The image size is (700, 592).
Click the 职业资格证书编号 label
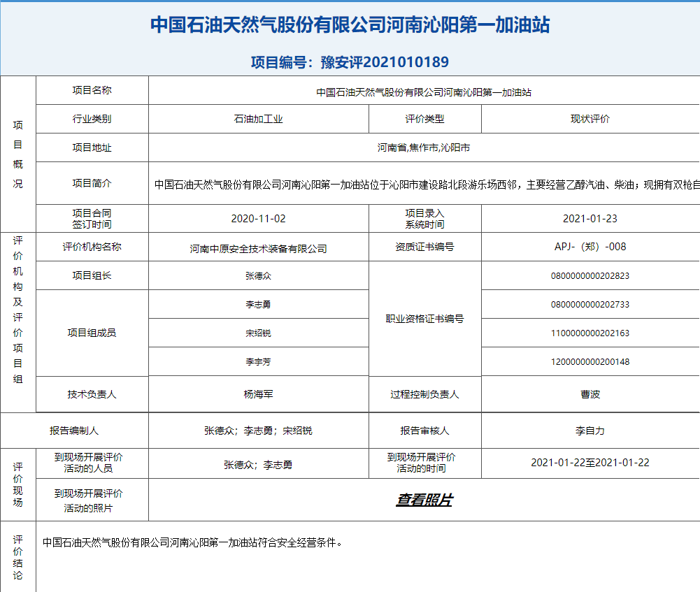point(425,319)
